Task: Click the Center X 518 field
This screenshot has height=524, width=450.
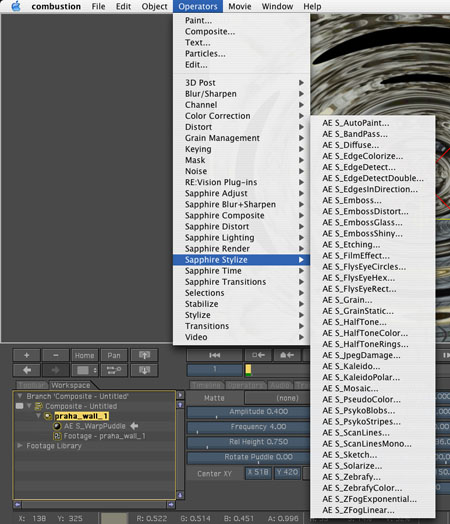Action: [x=258, y=473]
